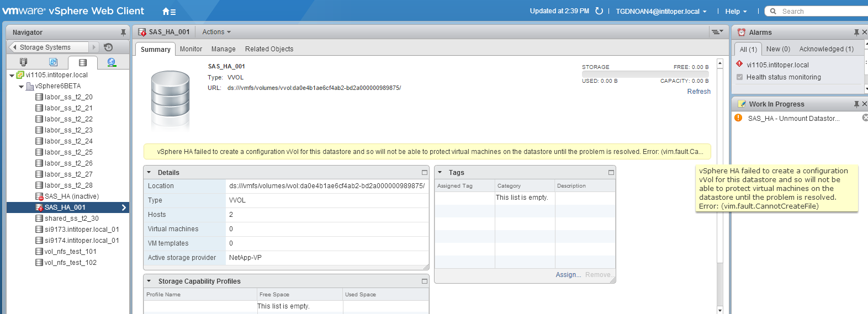Remove the Unmount Datastore work item
This screenshot has width=868, height=314.
click(x=865, y=118)
